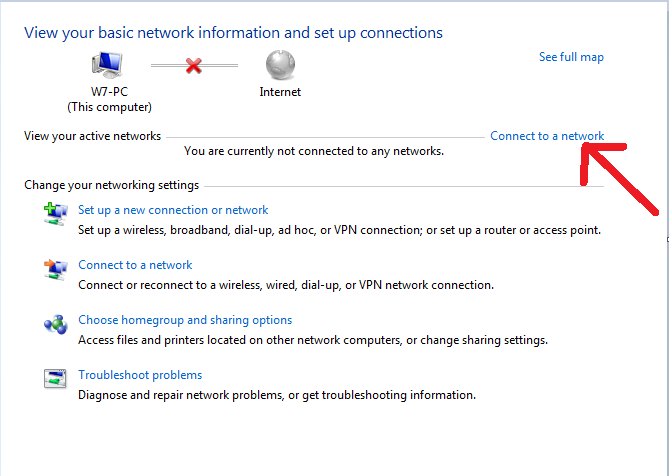Click the Access files and printers description
Image resolution: width=669 pixels, height=476 pixels.
point(313,340)
